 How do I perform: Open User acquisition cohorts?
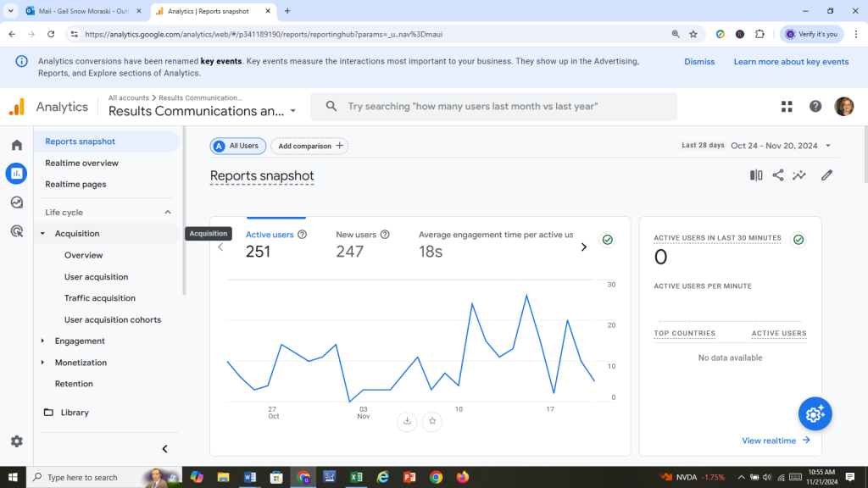tap(113, 319)
